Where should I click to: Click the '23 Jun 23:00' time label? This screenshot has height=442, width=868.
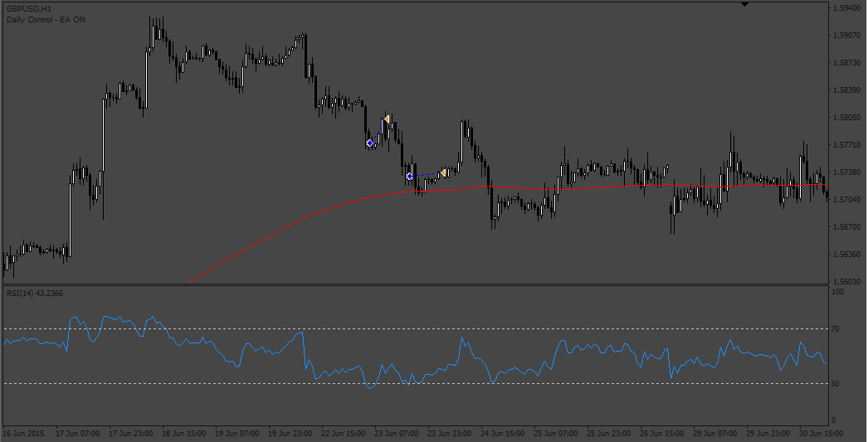[450, 434]
